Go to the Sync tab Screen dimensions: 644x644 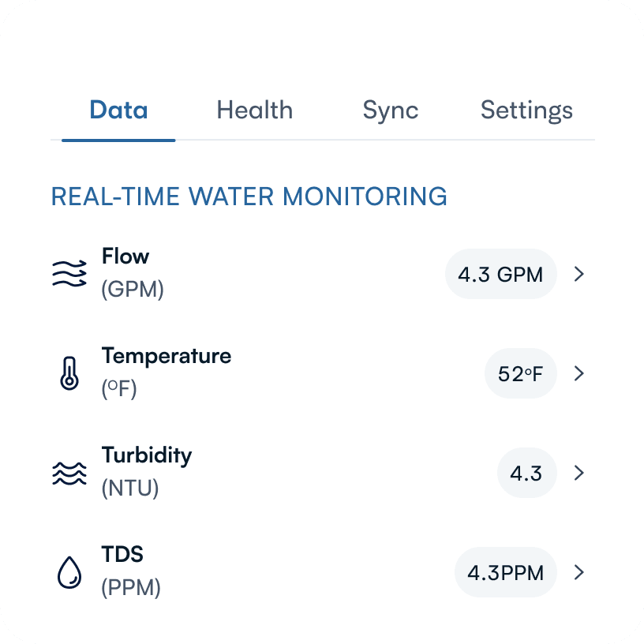tap(390, 110)
